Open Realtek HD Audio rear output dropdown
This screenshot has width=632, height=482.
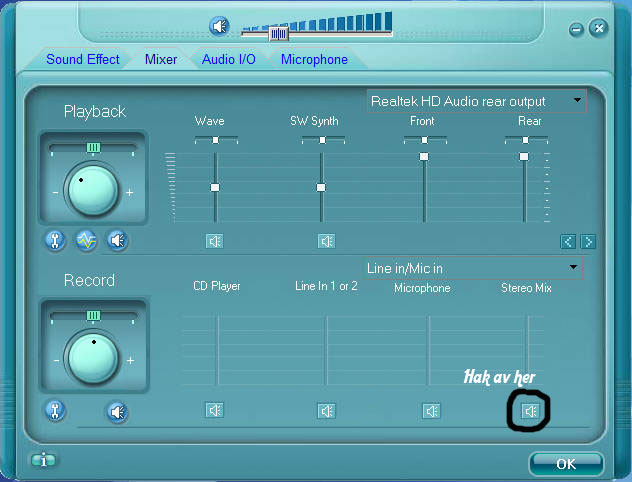click(476, 101)
